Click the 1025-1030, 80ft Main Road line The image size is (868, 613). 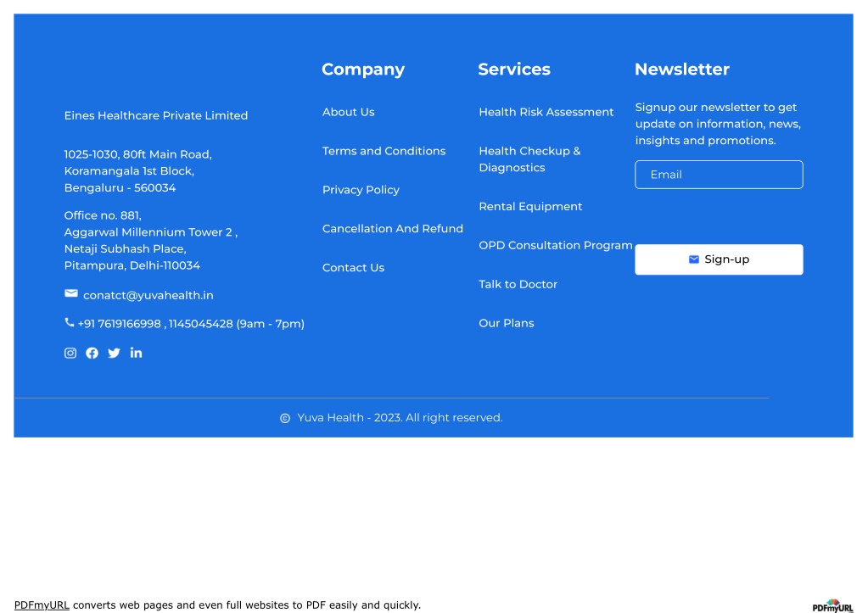(137, 154)
